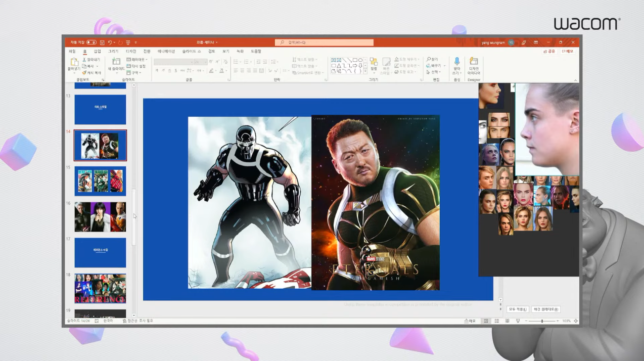Open Quick Styles (빠른 스타일) gallery

point(386,66)
